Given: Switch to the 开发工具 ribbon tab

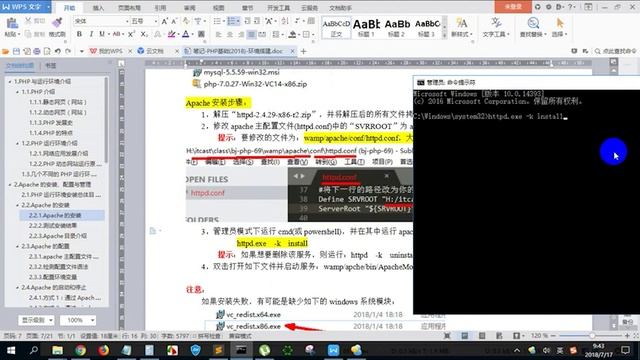Looking at the screenshot, I should 278,8.
